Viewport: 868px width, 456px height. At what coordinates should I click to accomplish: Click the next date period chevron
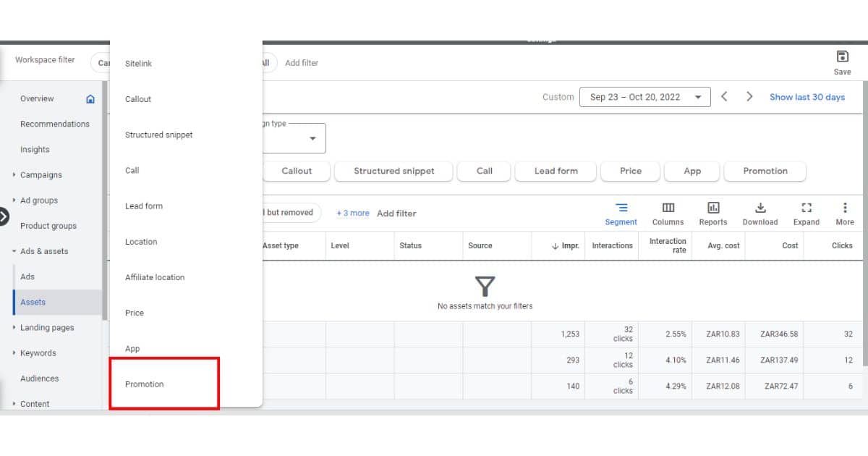click(x=749, y=96)
